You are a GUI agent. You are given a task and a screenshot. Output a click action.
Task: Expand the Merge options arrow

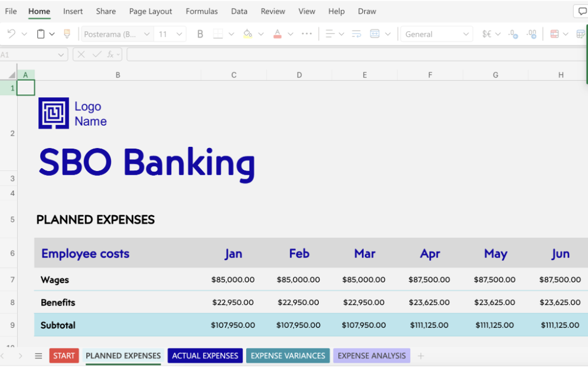pos(388,34)
